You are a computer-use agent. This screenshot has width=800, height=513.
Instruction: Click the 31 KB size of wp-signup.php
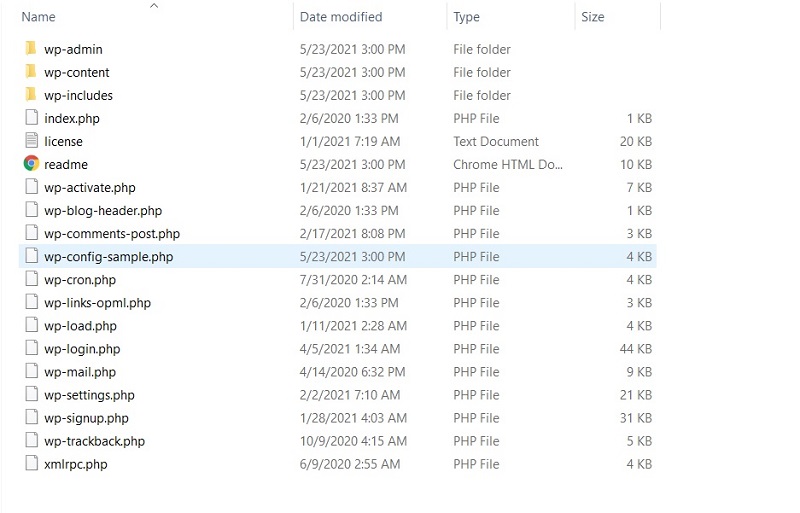pyautogui.click(x=636, y=418)
